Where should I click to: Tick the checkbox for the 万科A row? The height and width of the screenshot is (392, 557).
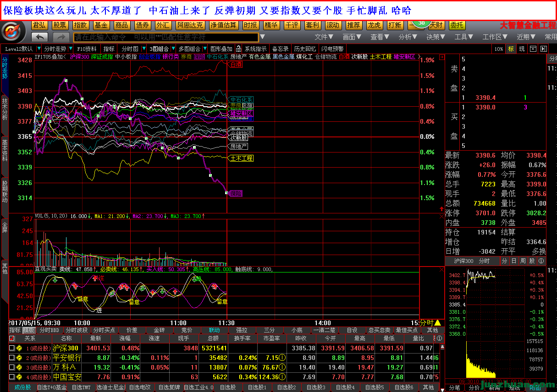12,367
